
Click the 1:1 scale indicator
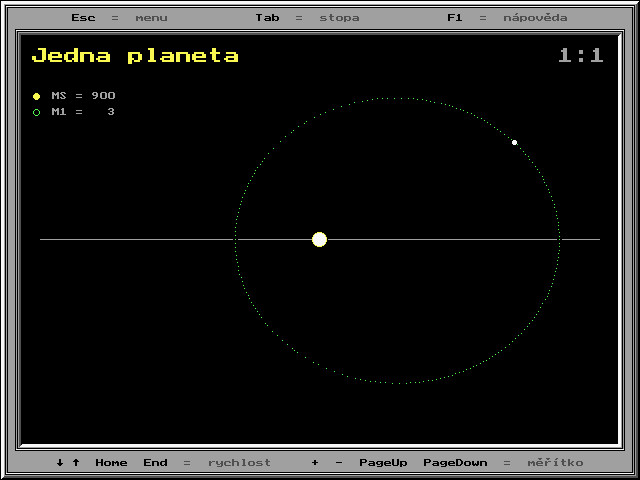click(x=581, y=55)
